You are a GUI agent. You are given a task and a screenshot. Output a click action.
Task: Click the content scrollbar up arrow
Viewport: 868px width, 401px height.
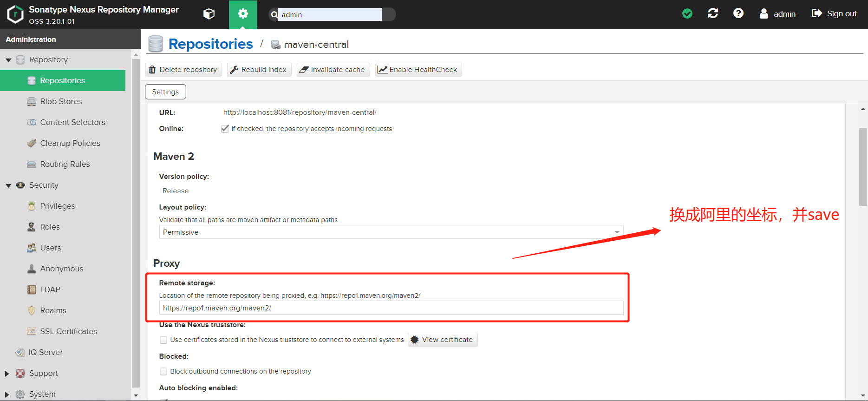[x=863, y=109]
